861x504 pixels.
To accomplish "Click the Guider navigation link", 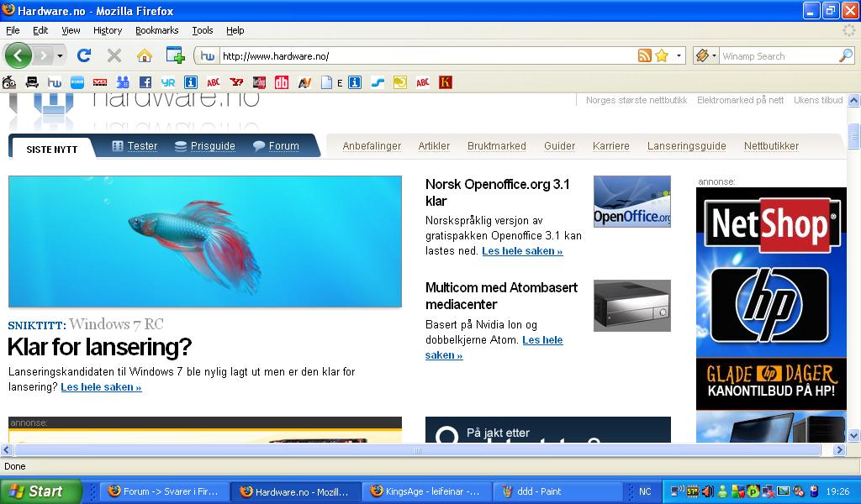I will [559, 146].
